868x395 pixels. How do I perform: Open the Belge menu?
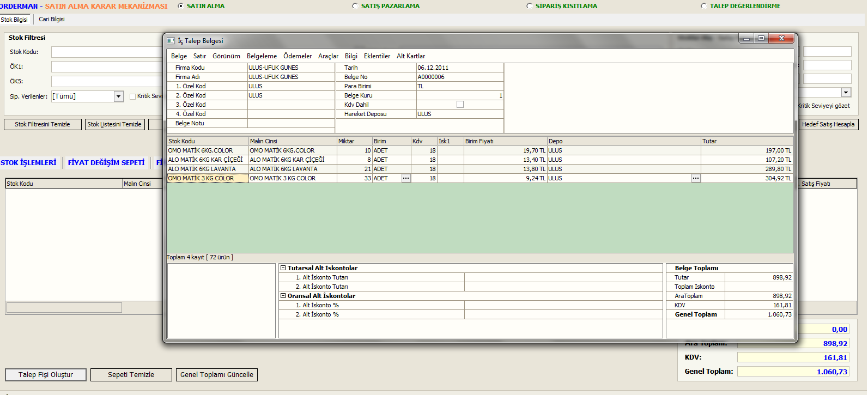coord(179,56)
